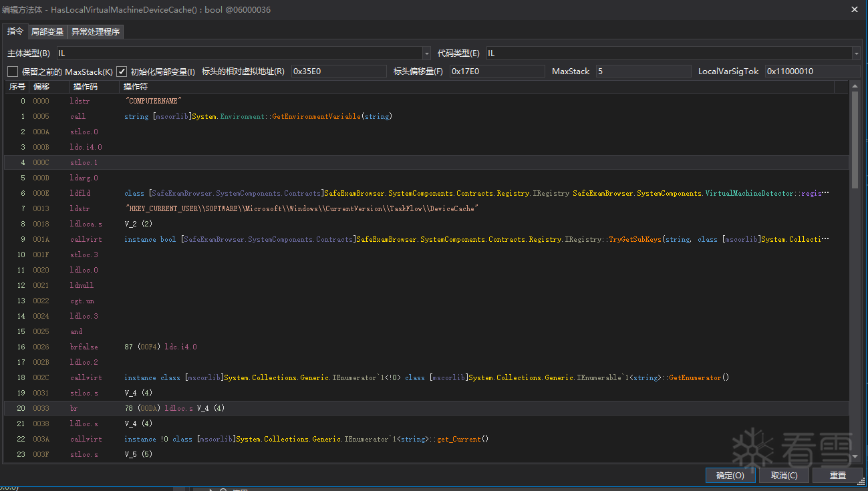The height and width of the screenshot is (491, 868).
Task: Focus the LocalVarSigTok input field
Action: coord(812,71)
